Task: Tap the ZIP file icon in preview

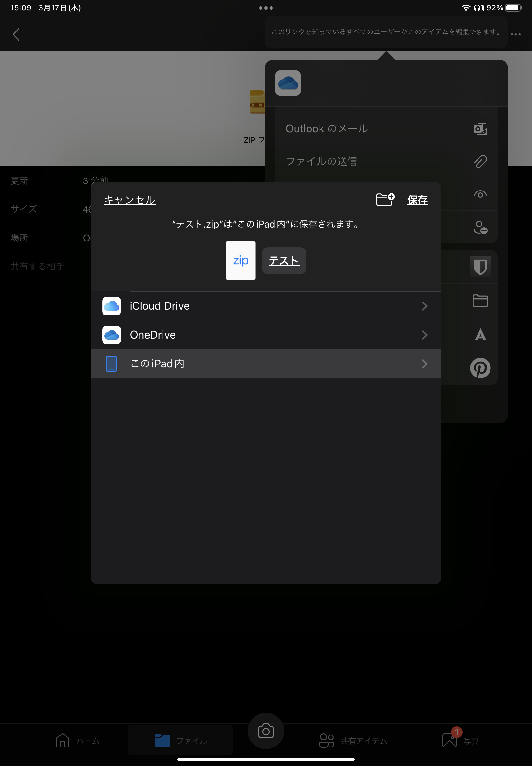Action: 257,102
